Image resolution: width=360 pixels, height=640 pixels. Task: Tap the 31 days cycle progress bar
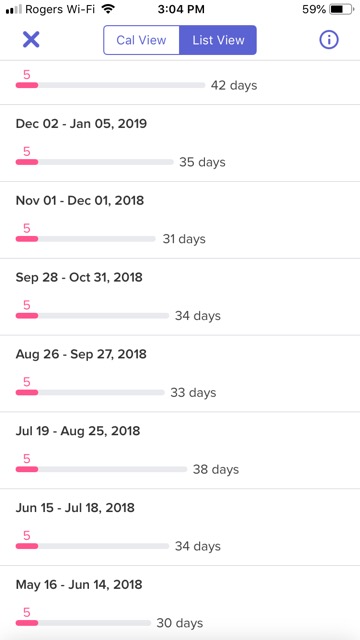(x=86, y=239)
